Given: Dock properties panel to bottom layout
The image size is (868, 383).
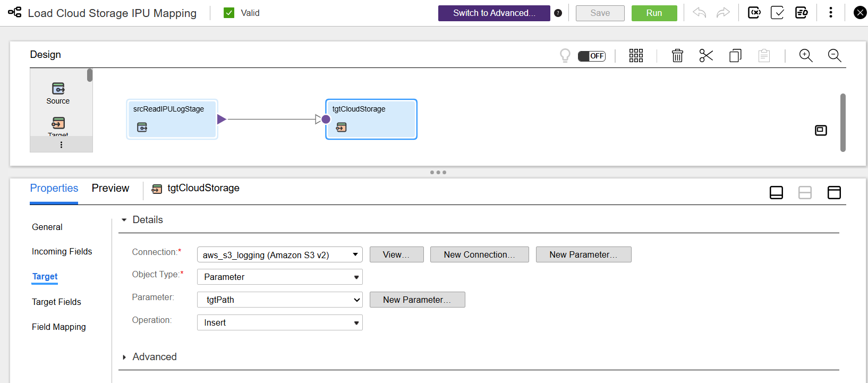Looking at the screenshot, I should click(x=776, y=192).
